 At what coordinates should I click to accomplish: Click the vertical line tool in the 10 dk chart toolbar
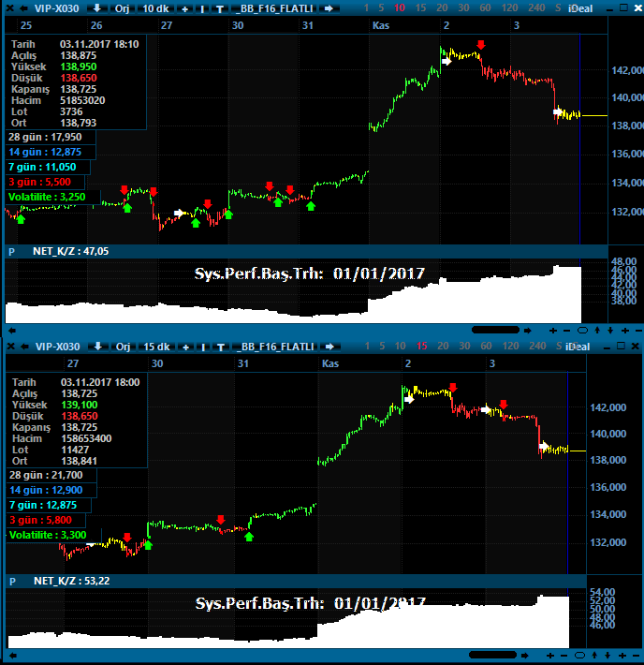[203, 8]
